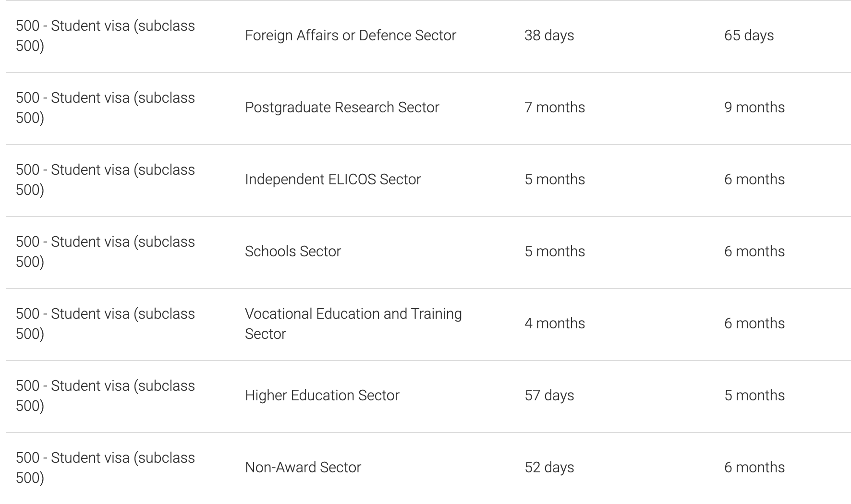Click the 7 months cell

(x=555, y=108)
